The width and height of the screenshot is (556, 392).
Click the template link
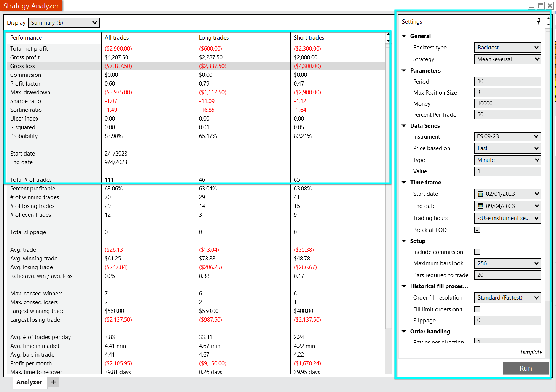click(531, 352)
